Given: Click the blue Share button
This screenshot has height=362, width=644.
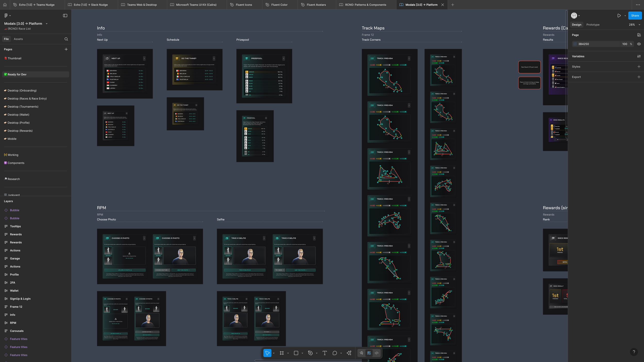Looking at the screenshot, I should click(635, 16).
